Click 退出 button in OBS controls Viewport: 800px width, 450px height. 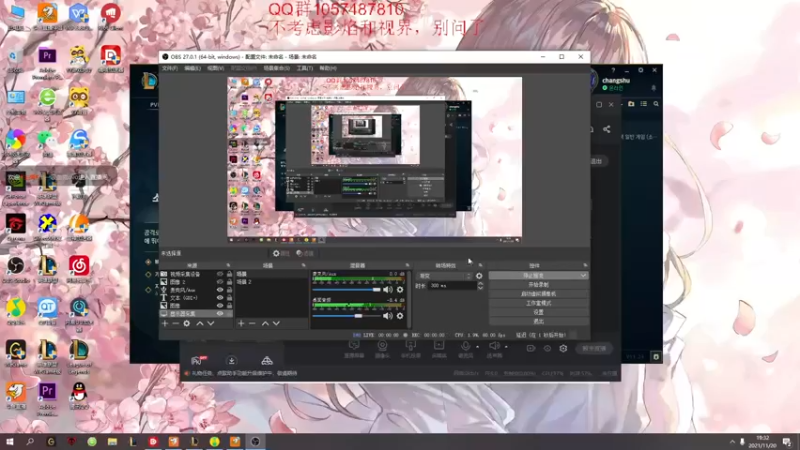[538, 321]
